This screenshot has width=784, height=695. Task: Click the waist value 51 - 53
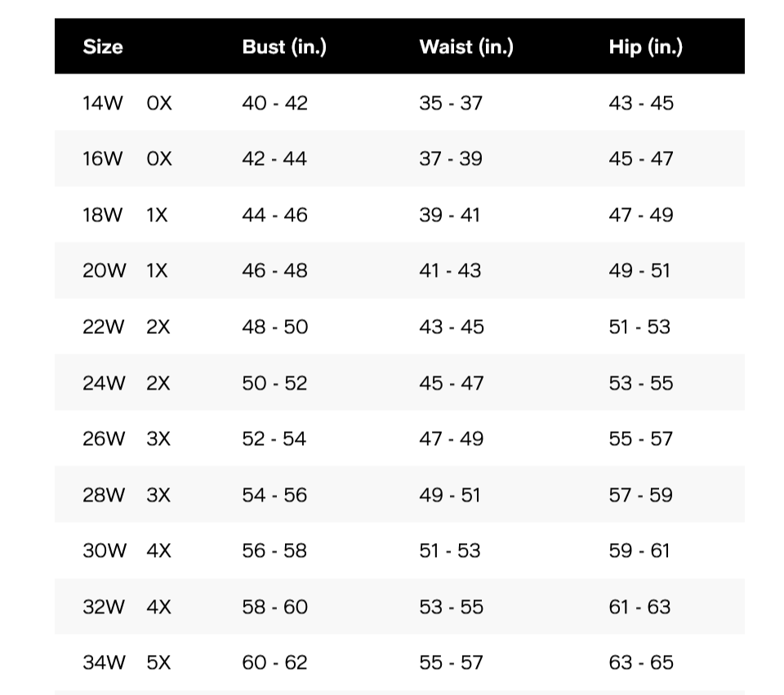449,550
